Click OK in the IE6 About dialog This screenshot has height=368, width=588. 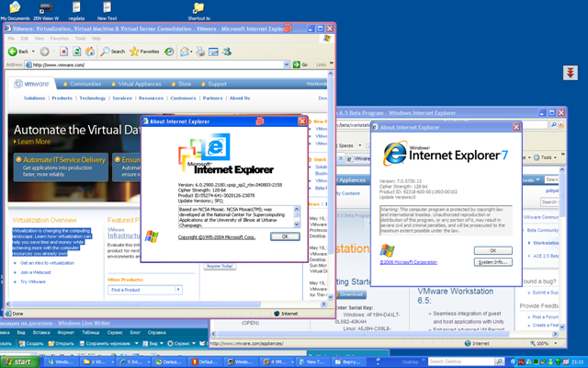pyautogui.click(x=285, y=236)
